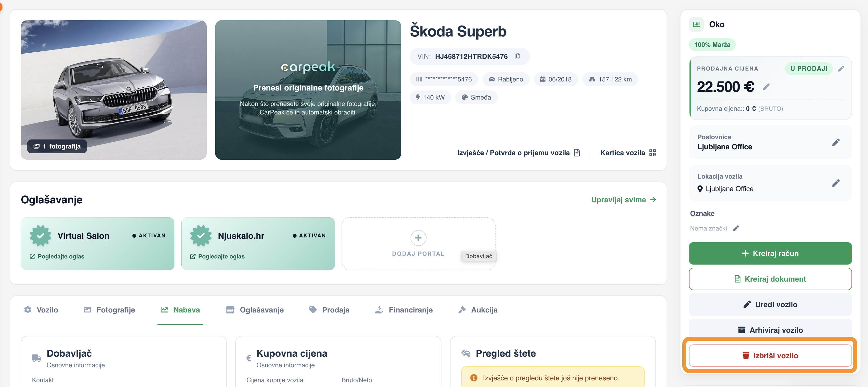Screen dimensions: 868x387
Task: Click the Uredi vozilo button
Action: pyautogui.click(x=770, y=304)
